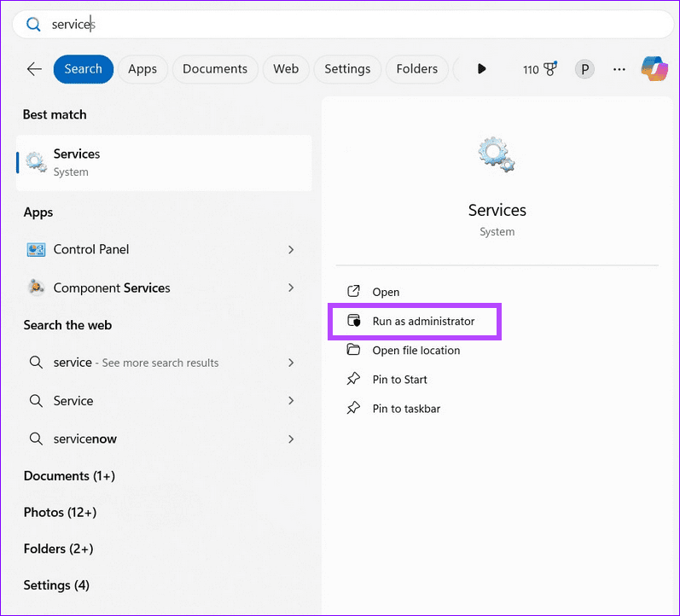Click the search input field
The width and height of the screenshot is (680, 616).
tap(343, 24)
